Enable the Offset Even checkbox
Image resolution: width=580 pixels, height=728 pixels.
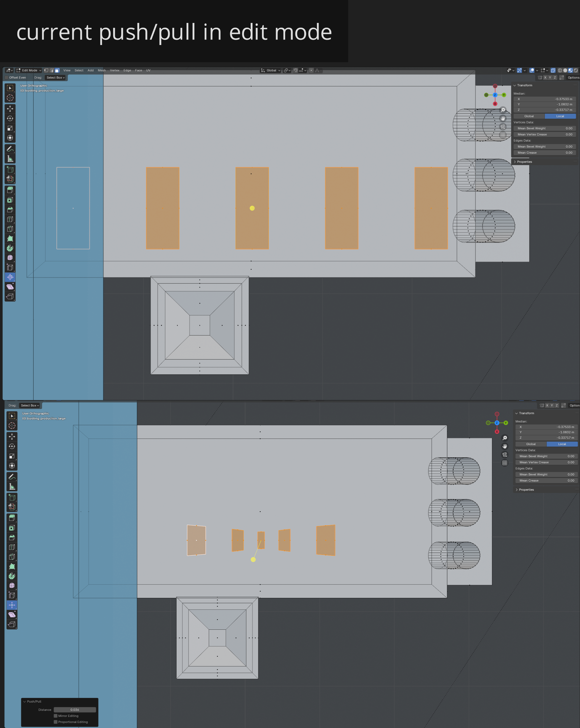point(6,78)
